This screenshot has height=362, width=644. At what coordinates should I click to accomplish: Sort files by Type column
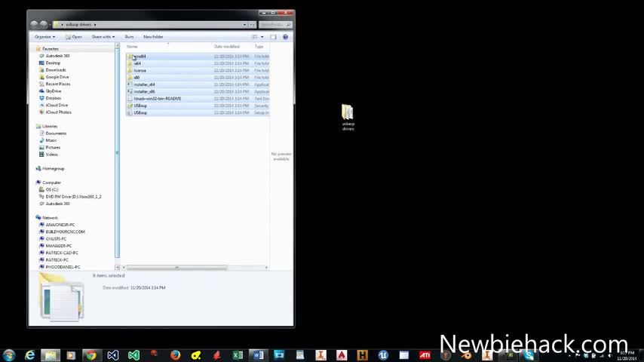pyautogui.click(x=259, y=47)
